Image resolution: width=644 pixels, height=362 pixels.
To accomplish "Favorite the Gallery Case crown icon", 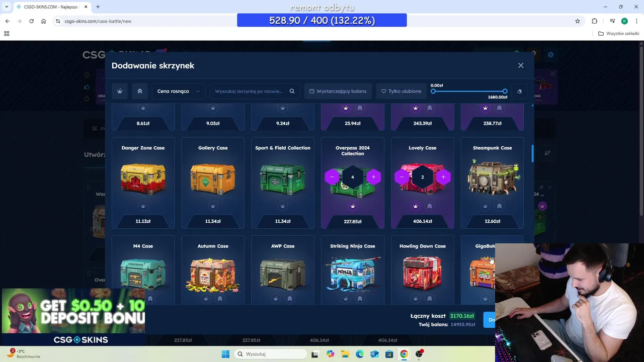I will coord(213,206).
